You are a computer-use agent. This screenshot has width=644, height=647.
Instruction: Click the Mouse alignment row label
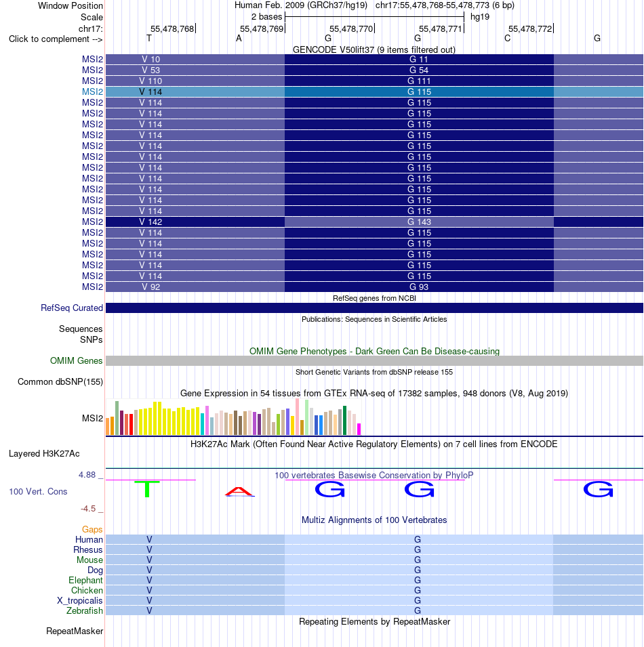click(89, 560)
